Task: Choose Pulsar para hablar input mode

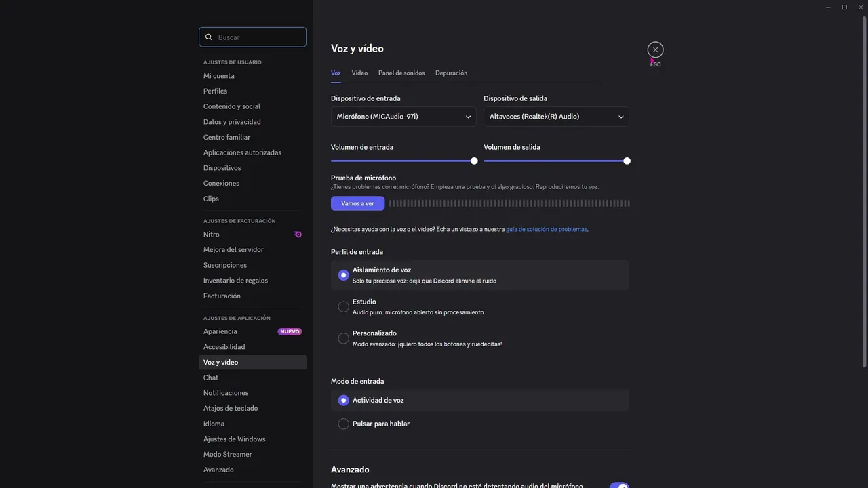Action: [x=344, y=424]
